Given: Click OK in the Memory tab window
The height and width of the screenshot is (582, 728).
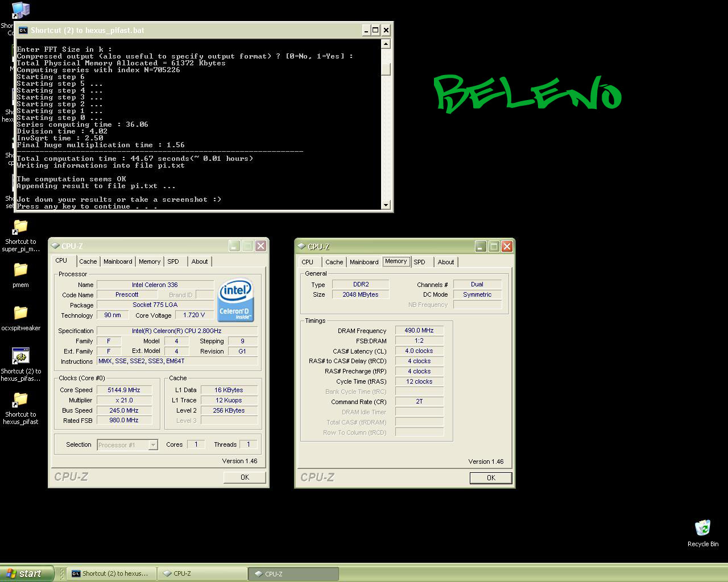Looking at the screenshot, I should pos(491,478).
